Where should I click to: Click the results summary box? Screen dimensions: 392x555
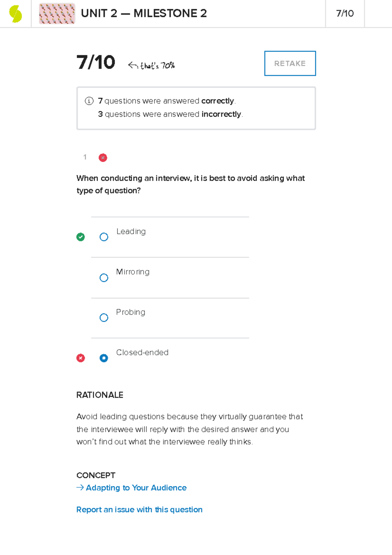coord(196,108)
